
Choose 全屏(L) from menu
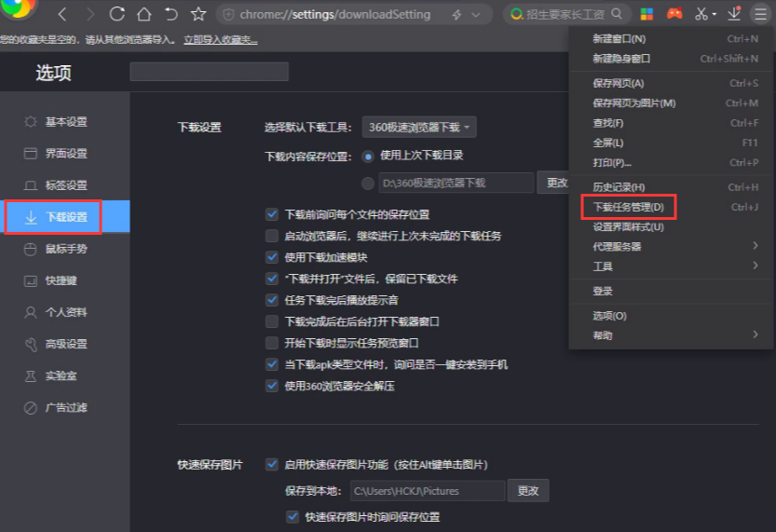[671, 143]
